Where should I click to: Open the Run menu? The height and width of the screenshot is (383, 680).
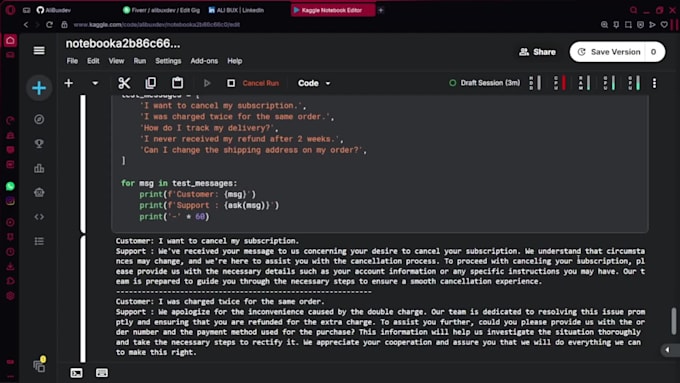[140, 61]
